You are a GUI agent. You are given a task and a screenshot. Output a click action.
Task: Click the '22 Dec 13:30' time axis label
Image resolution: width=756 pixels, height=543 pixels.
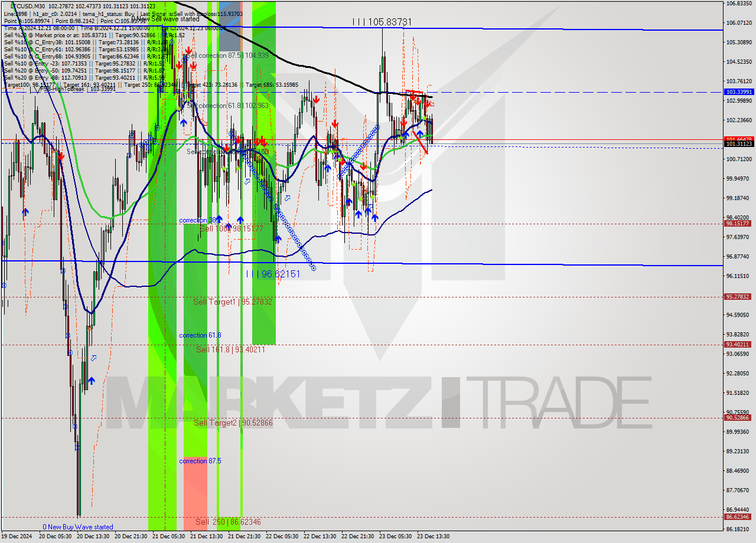pyautogui.click(x=320, y=537)
